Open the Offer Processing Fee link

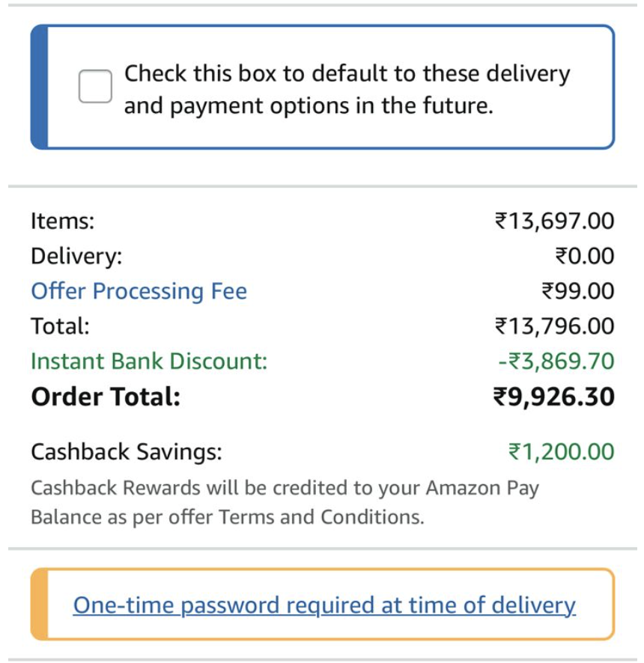(139, 291)
